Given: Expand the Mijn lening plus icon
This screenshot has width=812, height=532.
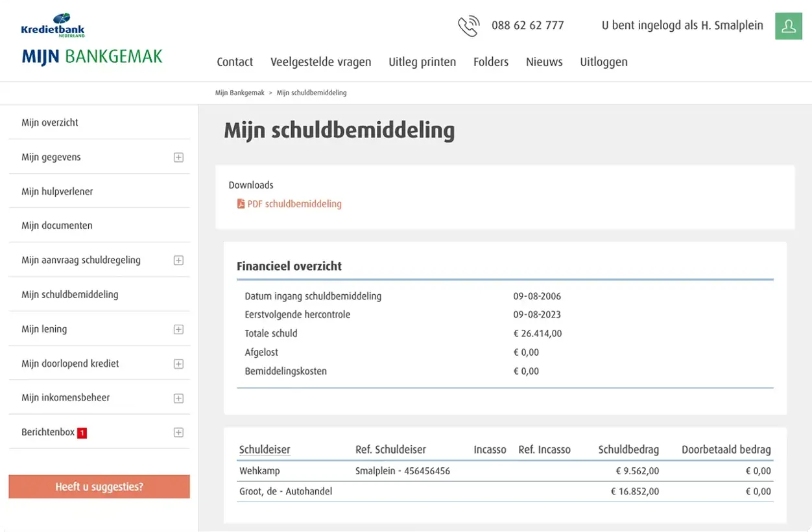Looking at the screenshot, I should [178, 329].
